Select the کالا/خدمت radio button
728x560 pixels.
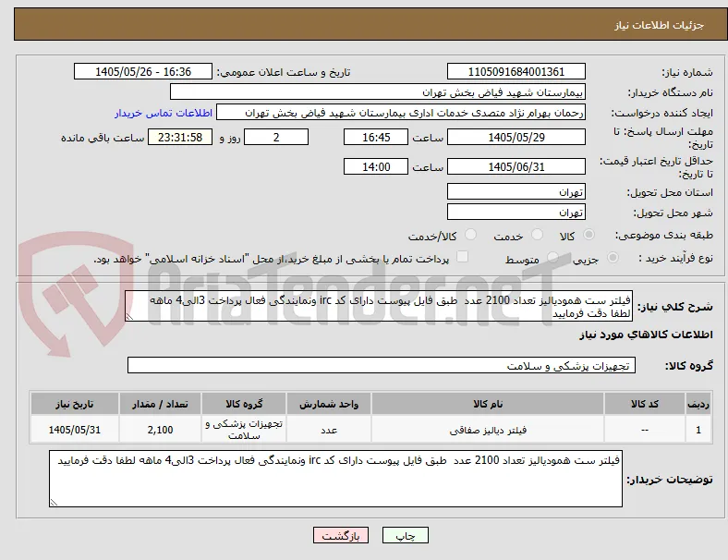pos(470,235)
